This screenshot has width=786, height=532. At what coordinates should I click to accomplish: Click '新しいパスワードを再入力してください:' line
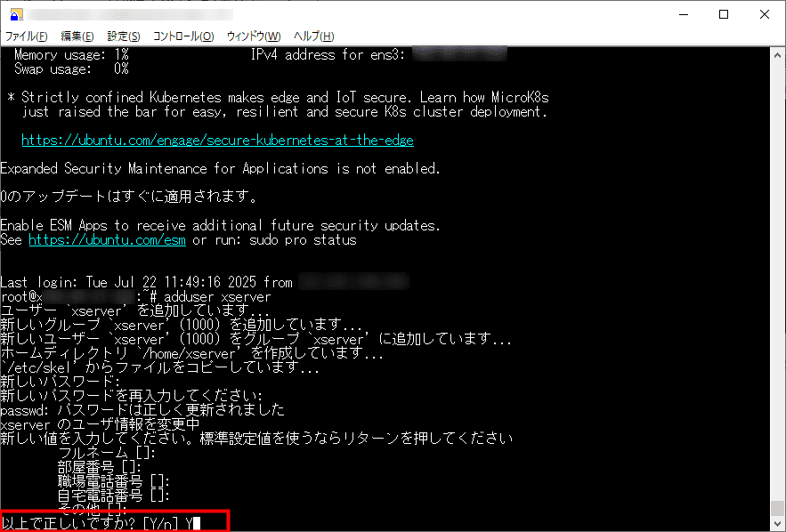132,396
